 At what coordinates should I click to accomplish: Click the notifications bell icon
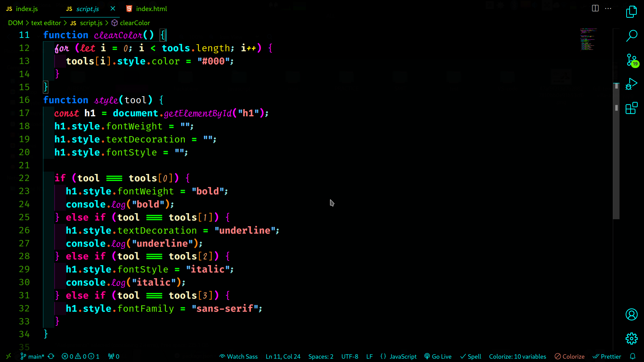click(633, 356)
